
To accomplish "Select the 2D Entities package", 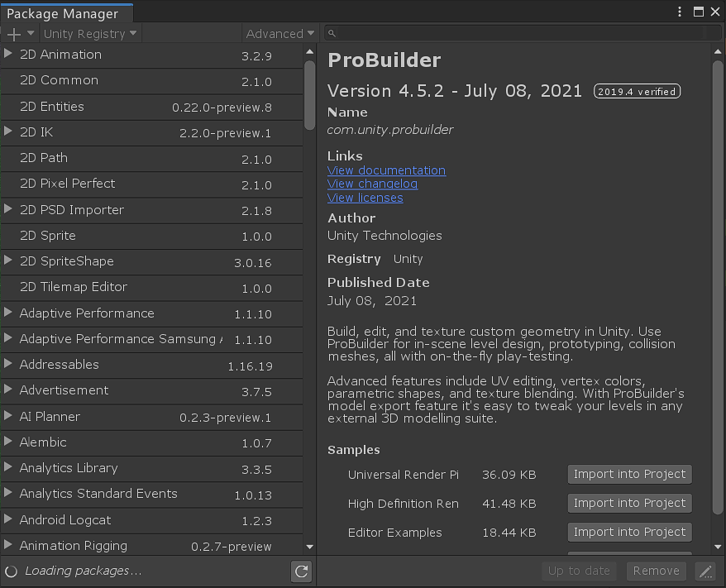I will (152, 108).
